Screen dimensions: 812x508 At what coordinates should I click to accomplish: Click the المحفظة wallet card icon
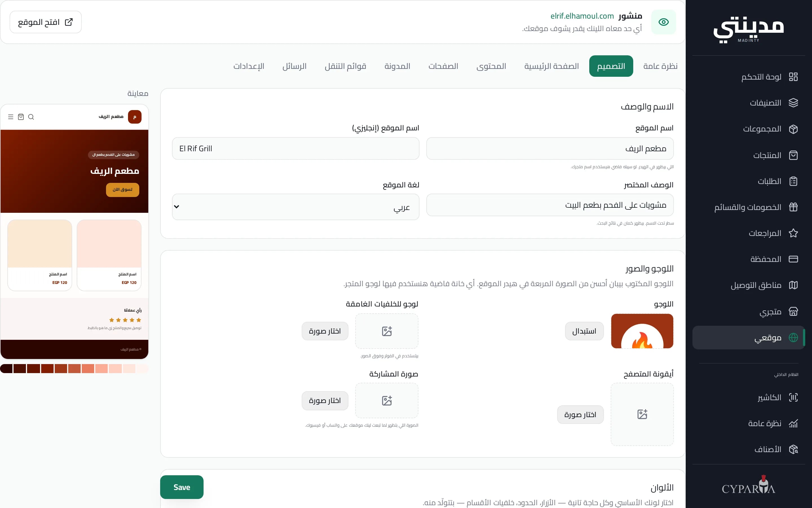coord(793,259)
